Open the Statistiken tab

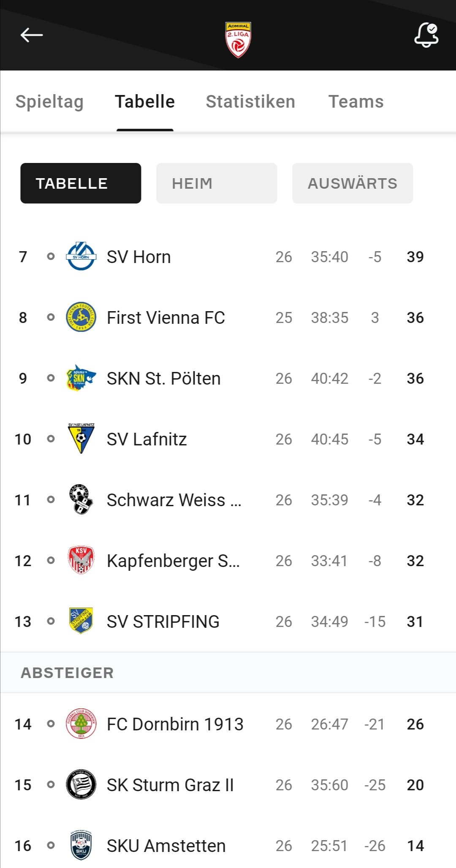250,102
